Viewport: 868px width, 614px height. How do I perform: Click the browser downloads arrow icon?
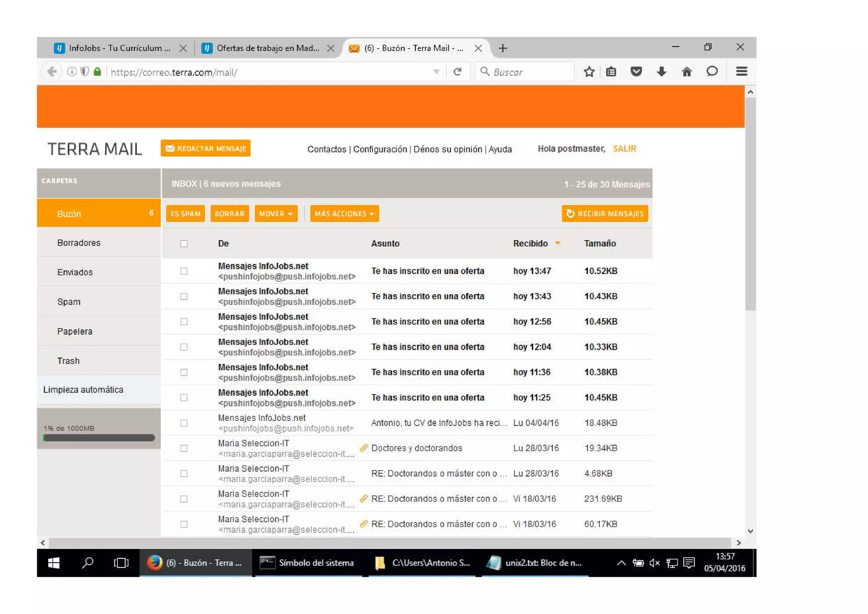click(661, 72)
